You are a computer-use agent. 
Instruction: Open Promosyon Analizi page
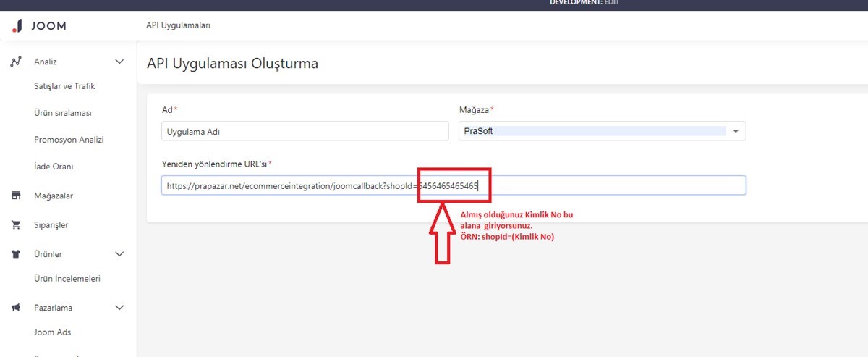[69, 140]
